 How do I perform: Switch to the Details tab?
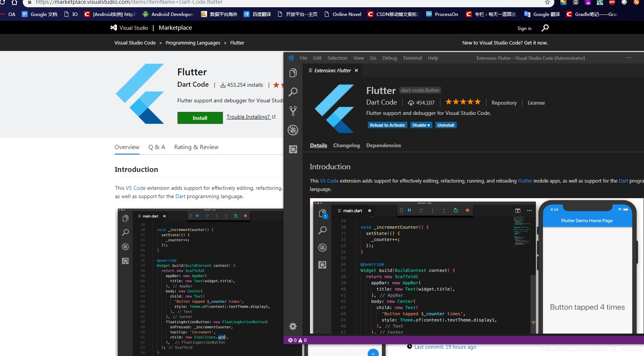point(318,145)
